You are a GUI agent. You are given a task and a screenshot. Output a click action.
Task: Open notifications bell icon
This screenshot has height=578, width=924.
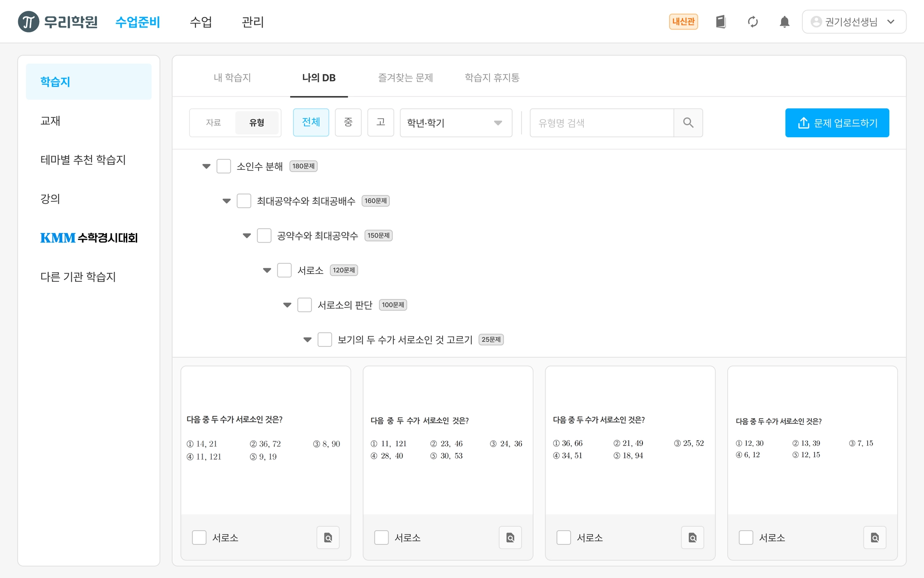pos(785,22)
